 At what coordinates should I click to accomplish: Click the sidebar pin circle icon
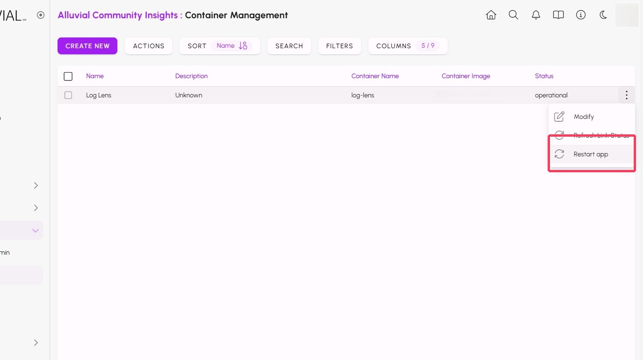tap(41, 15)
